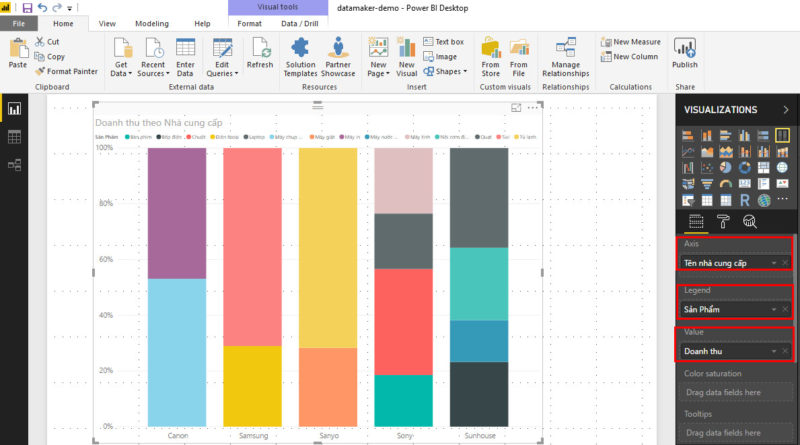Open dropdown arrow on Tên nhà cung cấp field
The width and height of the screenshot is (800, 445).
(774, 263)
